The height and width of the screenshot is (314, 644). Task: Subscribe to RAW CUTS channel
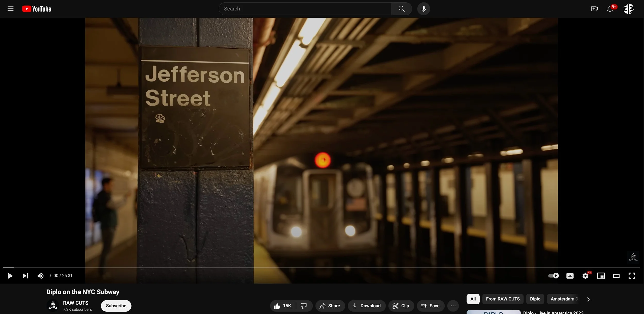tap(116, 306)
